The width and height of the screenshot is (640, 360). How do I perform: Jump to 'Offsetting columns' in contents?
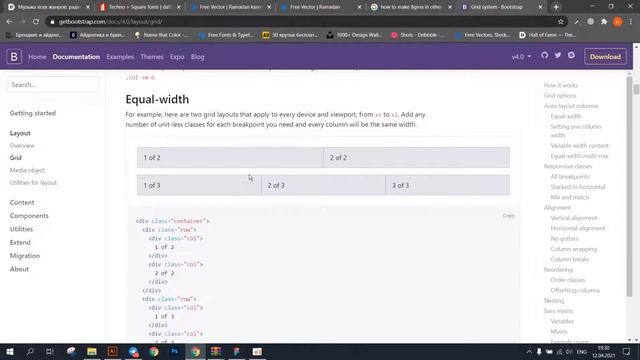(x=575, y=290)
